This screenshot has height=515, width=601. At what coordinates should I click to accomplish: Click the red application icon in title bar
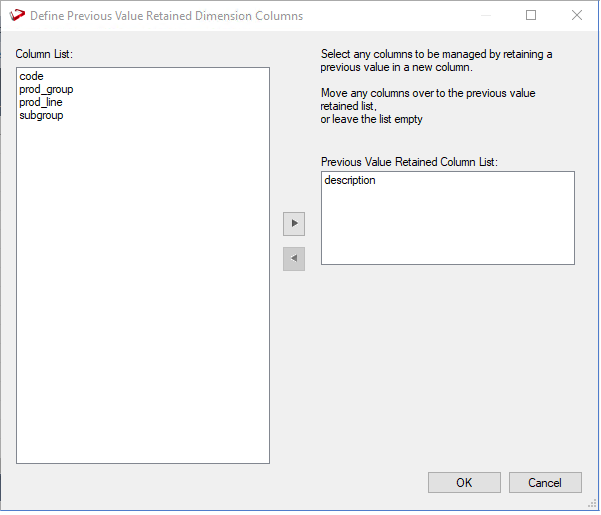[x=16, y=16]
